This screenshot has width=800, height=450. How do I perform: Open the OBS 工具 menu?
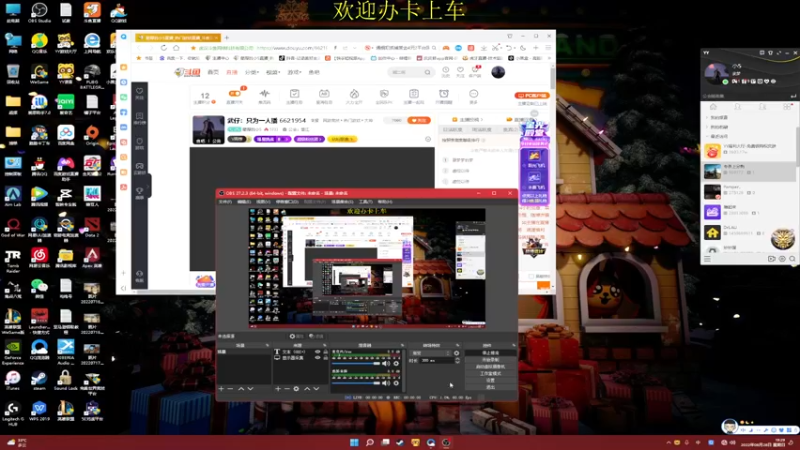[365, 202]
